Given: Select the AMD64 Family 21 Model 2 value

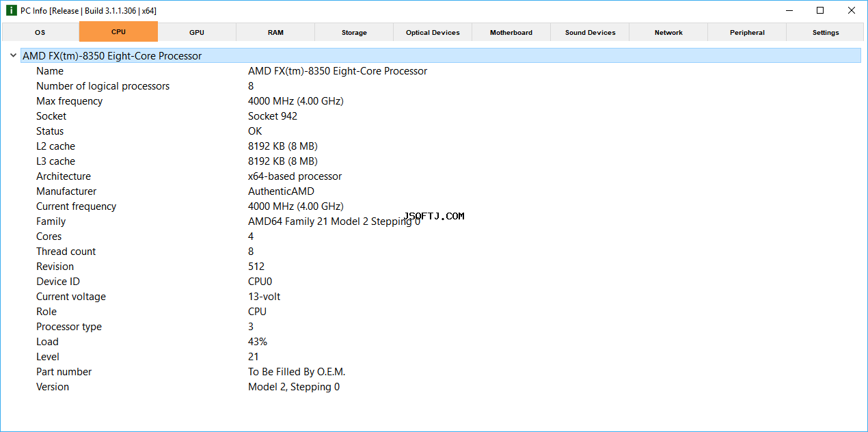Looking at the screenshot, I should click(x=334, y=221).
